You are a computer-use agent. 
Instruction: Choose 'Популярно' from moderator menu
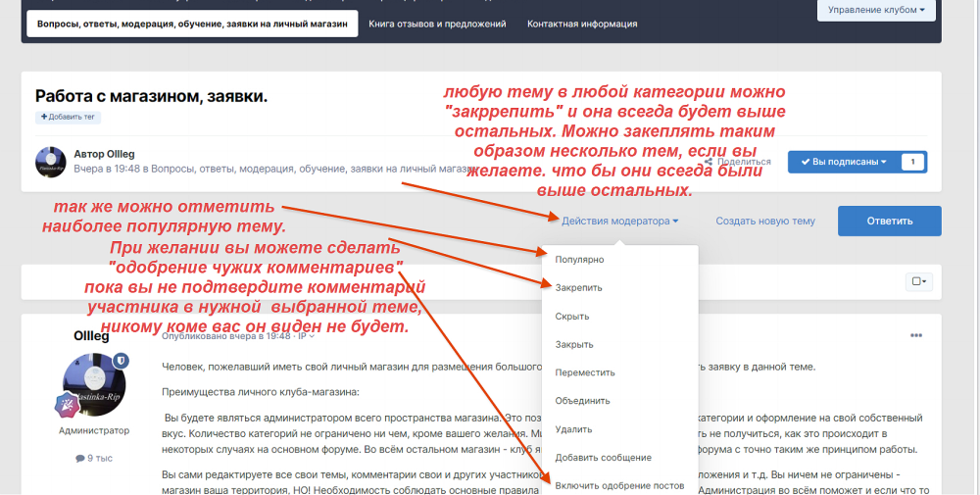click(x=579, y=260)
